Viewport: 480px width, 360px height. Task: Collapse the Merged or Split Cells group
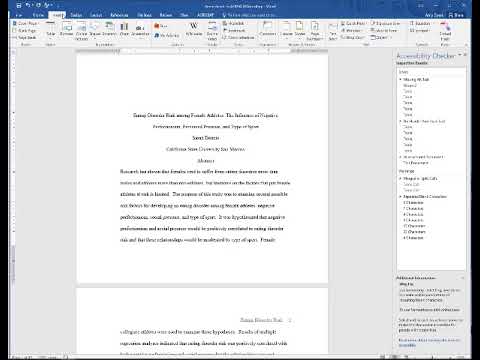point(400,178)
